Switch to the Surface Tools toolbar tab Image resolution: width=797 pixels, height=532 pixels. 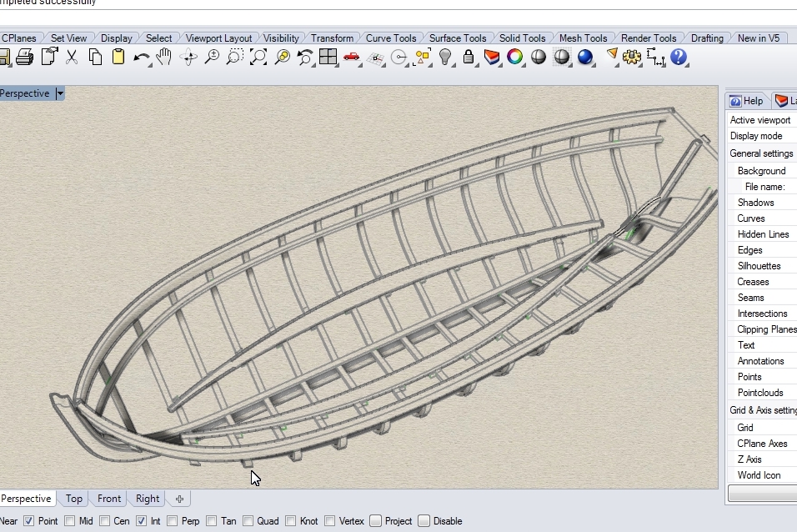457,38
